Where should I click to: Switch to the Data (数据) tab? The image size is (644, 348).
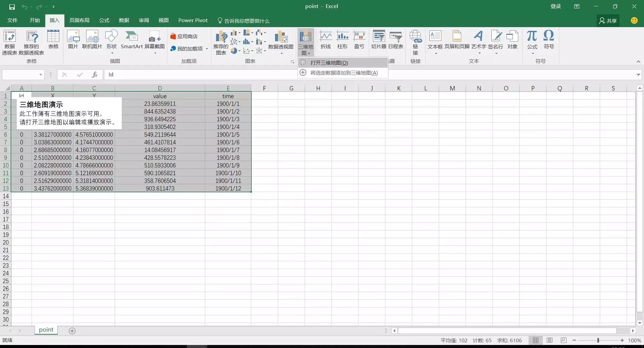[124, 20]
